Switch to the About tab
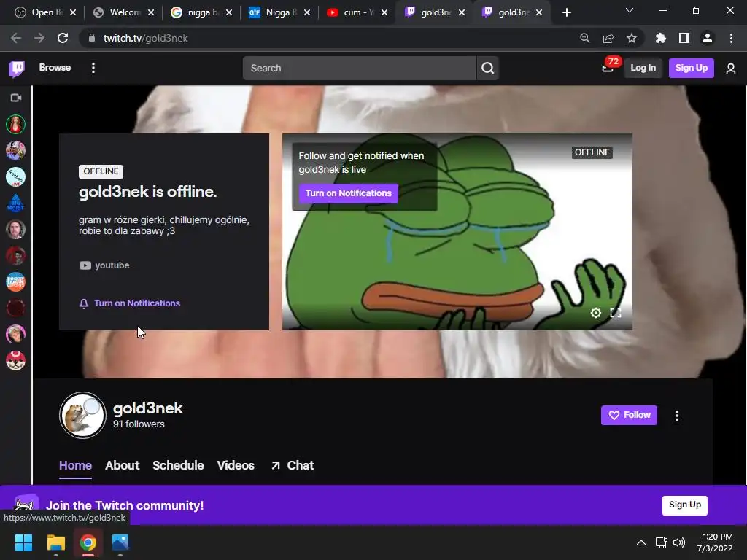 (123, 465)
